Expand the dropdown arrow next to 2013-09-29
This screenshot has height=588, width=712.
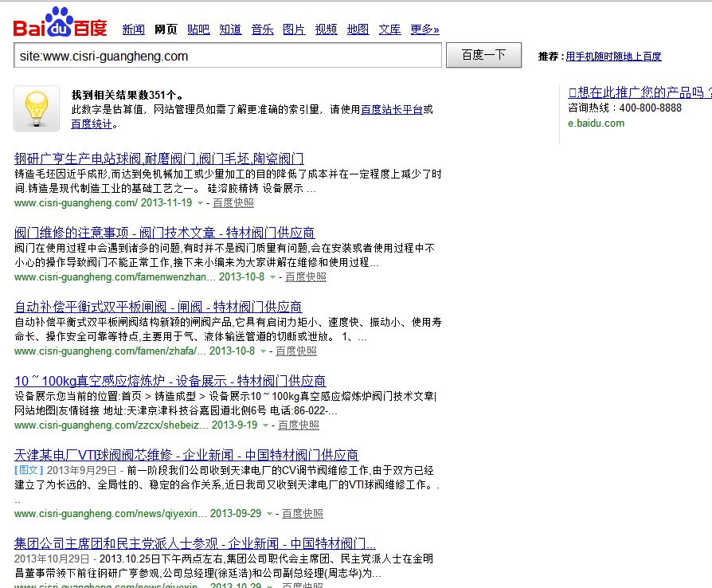[269, 514]
